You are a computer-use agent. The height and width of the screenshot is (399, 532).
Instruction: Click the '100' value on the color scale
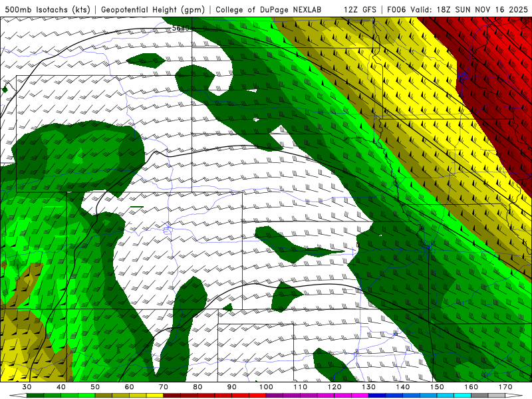coord(266,387)
